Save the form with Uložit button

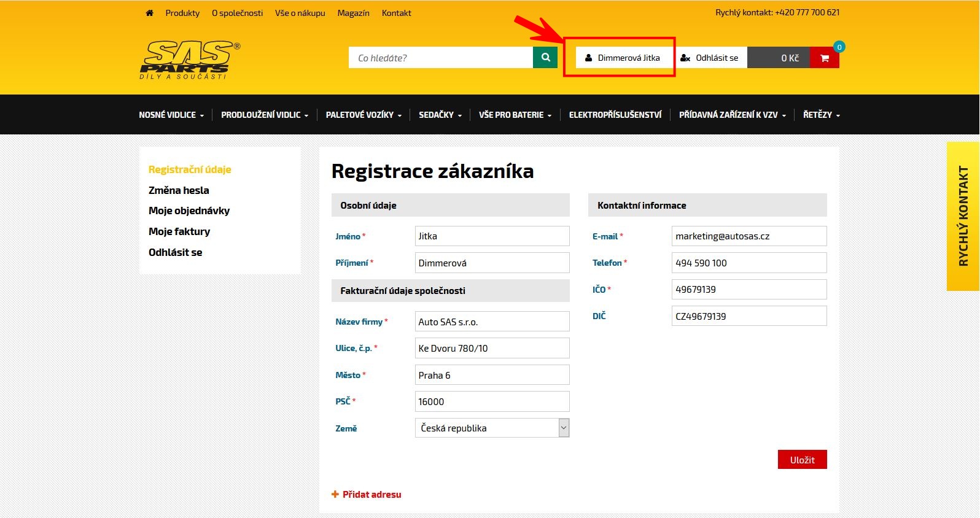pyautogui.click(x=802, y=460)
